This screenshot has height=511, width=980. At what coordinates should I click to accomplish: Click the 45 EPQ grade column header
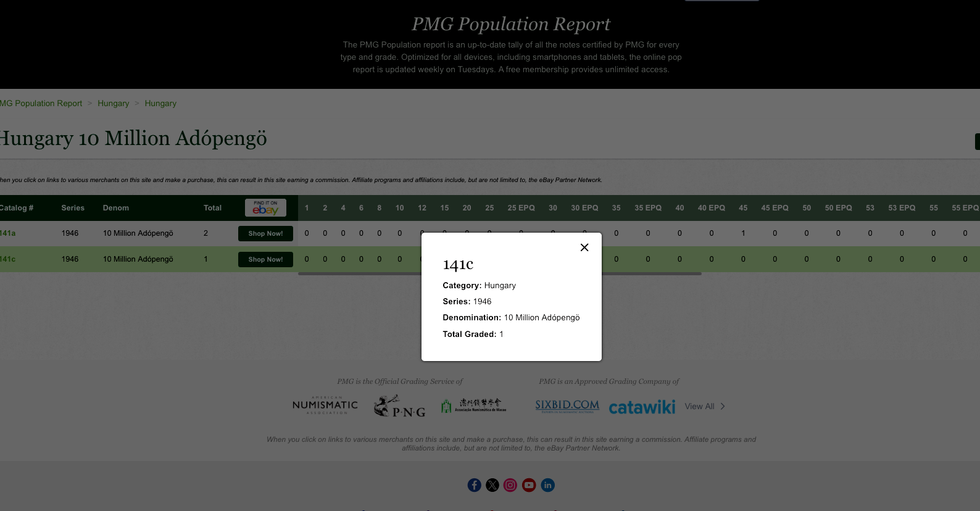774,208
